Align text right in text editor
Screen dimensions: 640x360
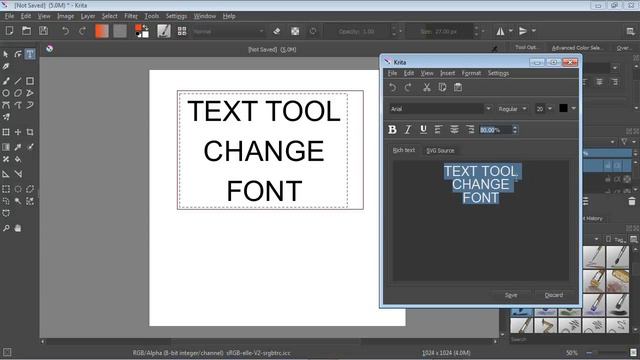[x=470, y=129]
